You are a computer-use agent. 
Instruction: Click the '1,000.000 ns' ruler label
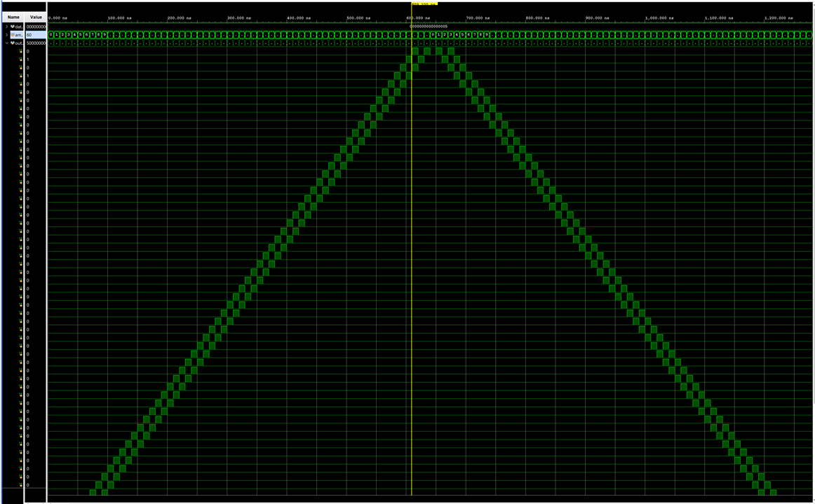coord(659,18)
